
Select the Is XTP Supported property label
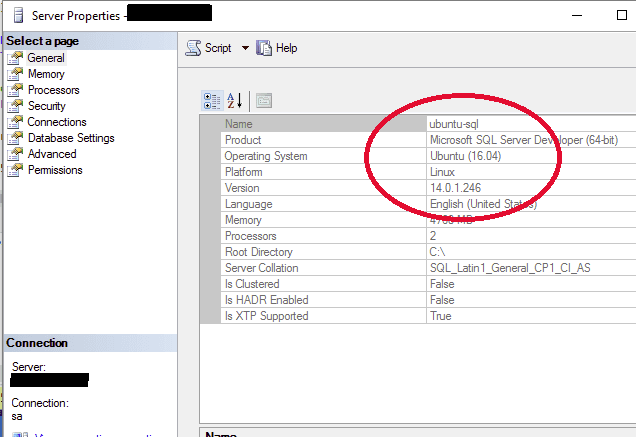point(266,316)
